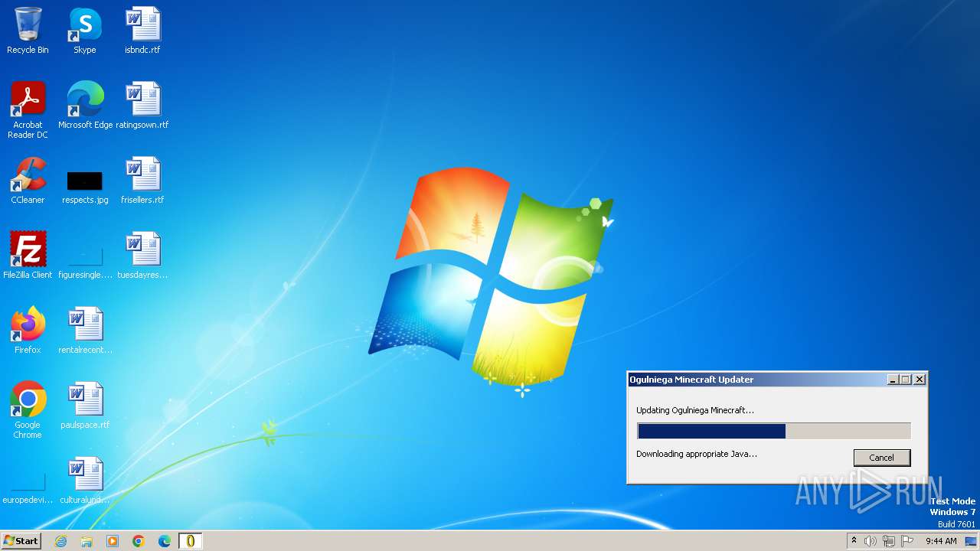Select the Google Chrome desktop shortcut

click(28, 409)
